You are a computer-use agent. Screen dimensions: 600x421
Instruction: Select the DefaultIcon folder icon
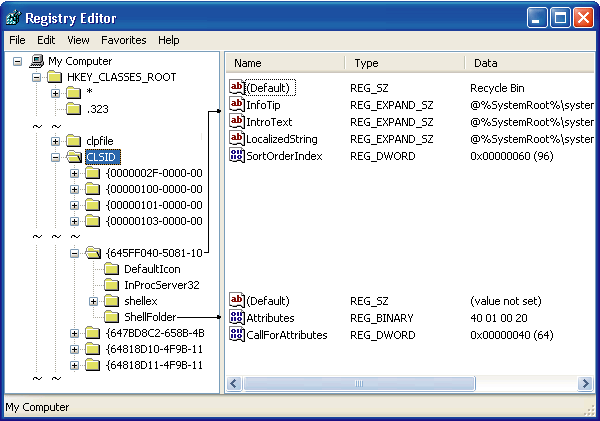point(111,269)
